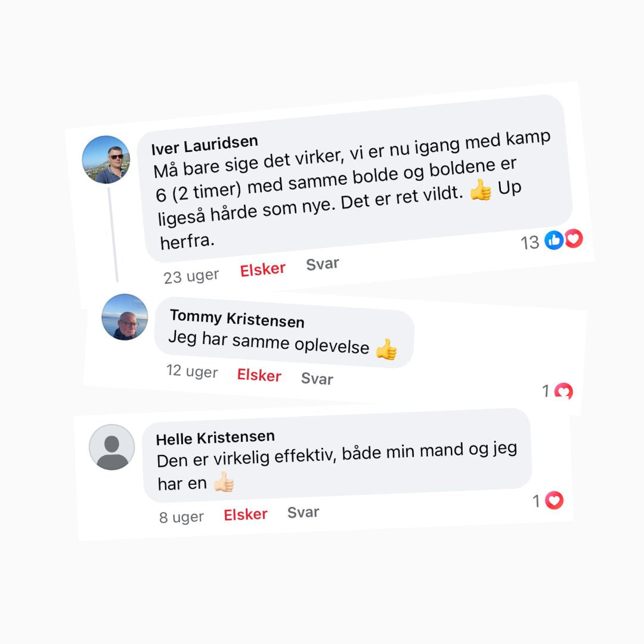Viewport: 644px width, 644px height.
Task: Click thumbs up emoji in Helle's comment
Action: [224, 482]
